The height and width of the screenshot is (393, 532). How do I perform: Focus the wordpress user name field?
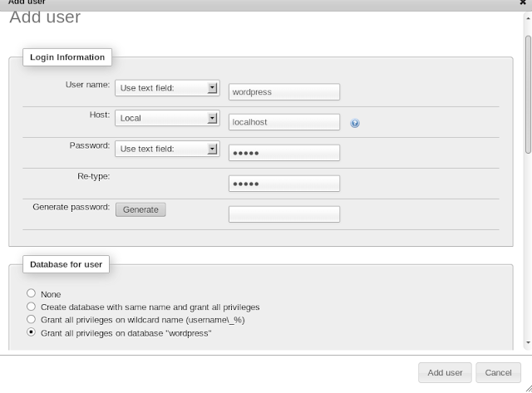pyautogui.click(x=284, y=92)
